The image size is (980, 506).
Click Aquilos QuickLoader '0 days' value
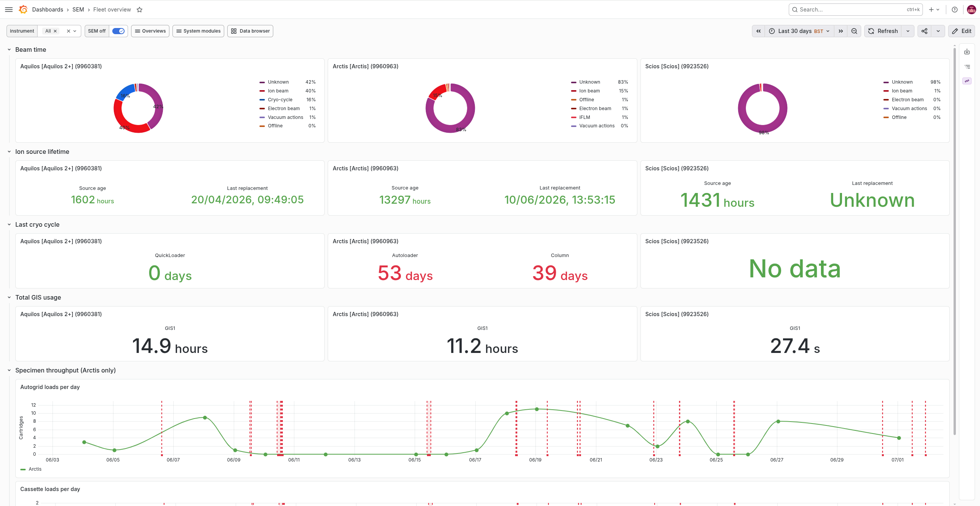170,273
